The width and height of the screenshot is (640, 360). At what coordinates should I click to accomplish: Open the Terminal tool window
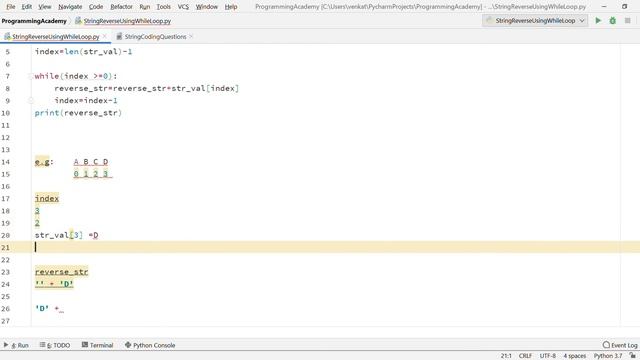tap(97, 345)
